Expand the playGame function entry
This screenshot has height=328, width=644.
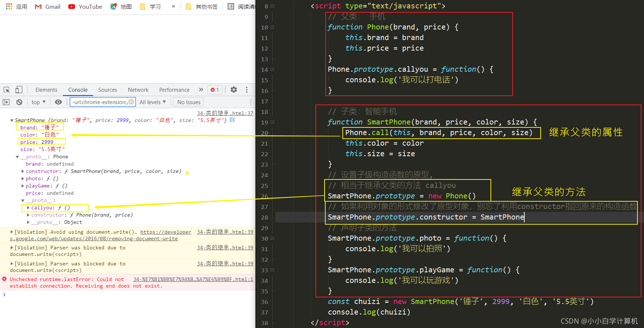click(23, 186)
